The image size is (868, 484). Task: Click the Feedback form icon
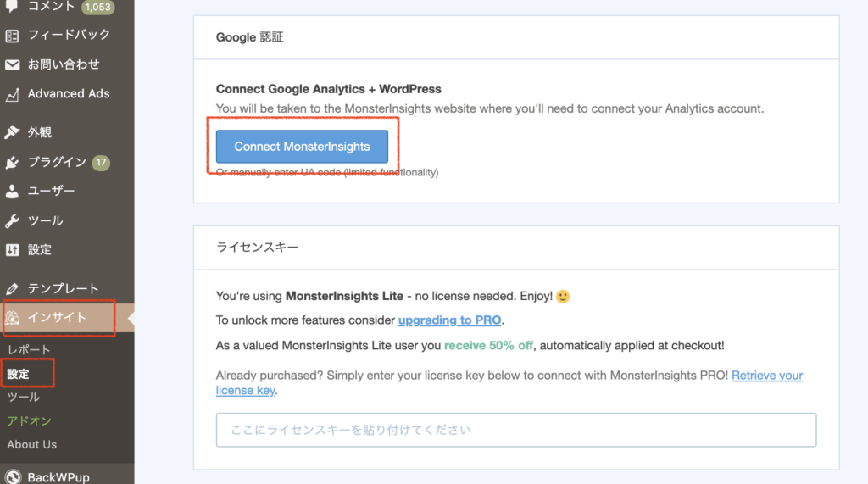12,36
